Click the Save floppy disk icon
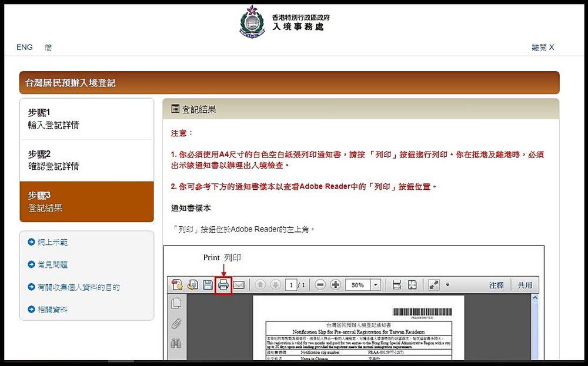This screenshot has width=588, height=366. tap(208, 285)
